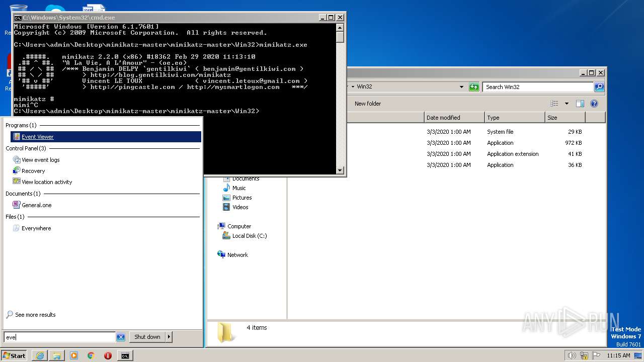Viewport: 644px width, 362px height.
Task: Open Local Disk (C:) in navigation pane
Action: [x=250, y=236]
